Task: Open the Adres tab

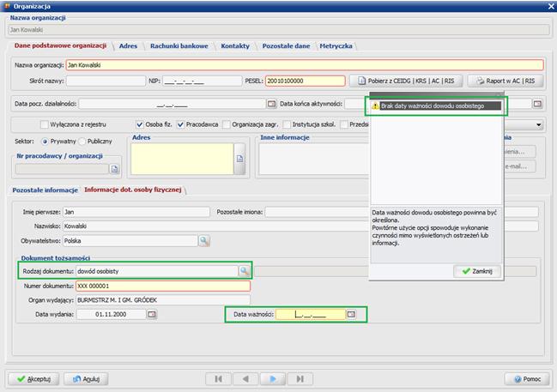Action: 128,46
